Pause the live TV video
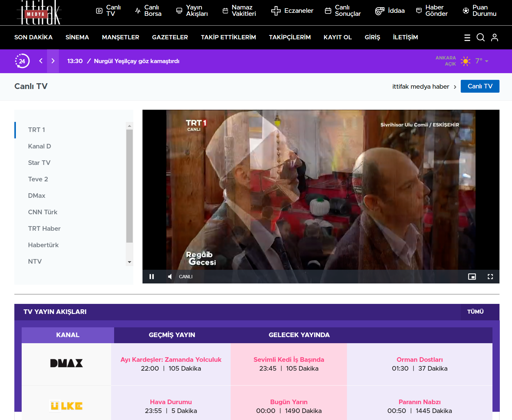Viewport: 512px width, 420px height. tap(152, 276)
